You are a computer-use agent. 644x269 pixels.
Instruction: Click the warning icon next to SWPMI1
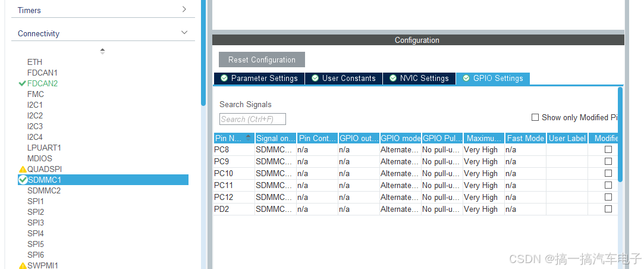(23, 265)
